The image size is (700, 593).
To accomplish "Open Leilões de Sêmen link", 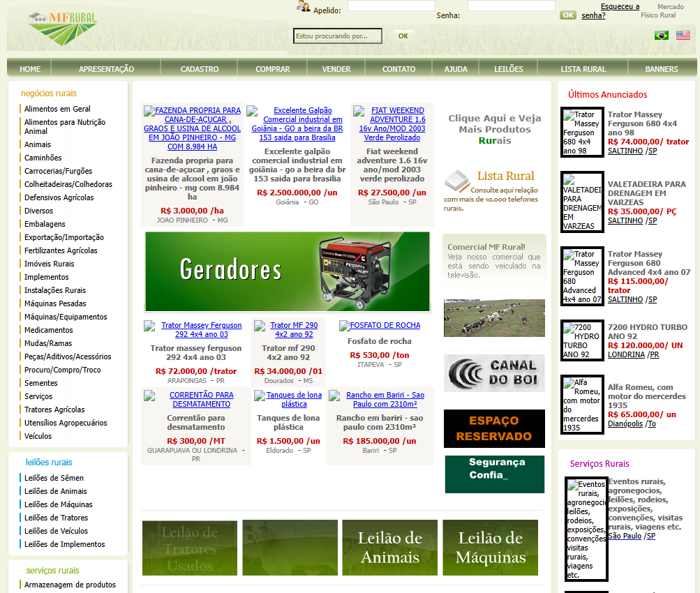I will pos(54,478).
